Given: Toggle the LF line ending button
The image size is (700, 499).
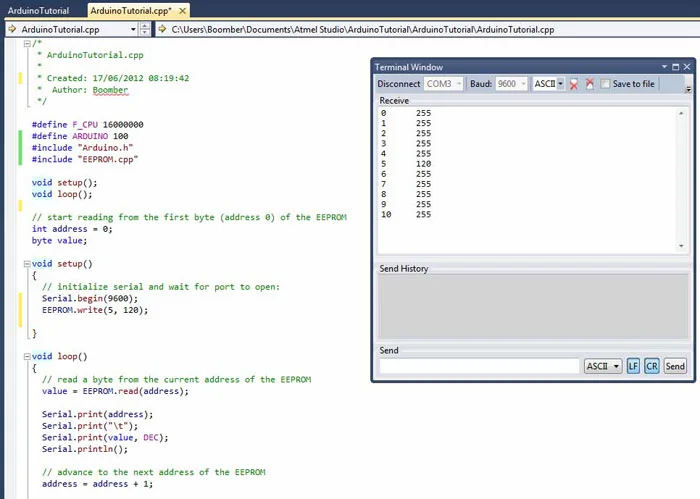Looking at the screenshot, I should tap(633, 366).
